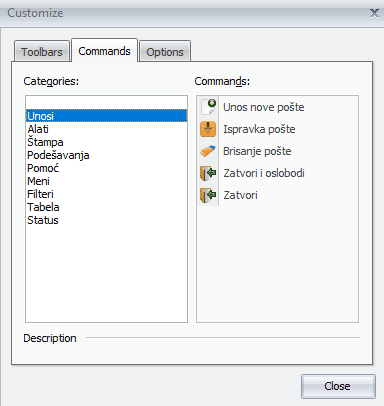Image resolution: width=384 pixels, height=406 pixels.
Task: Select the Tabela category
Action: point(43,207)
